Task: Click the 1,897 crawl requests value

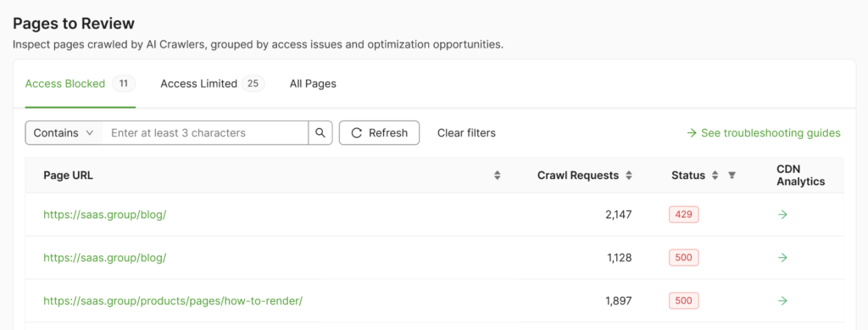Action: (x=618, y=301)
